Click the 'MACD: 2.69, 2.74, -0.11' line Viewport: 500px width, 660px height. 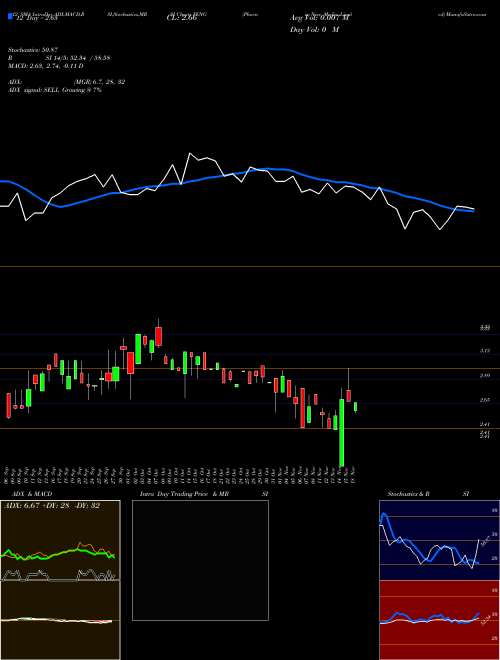[x=45, y=66]
